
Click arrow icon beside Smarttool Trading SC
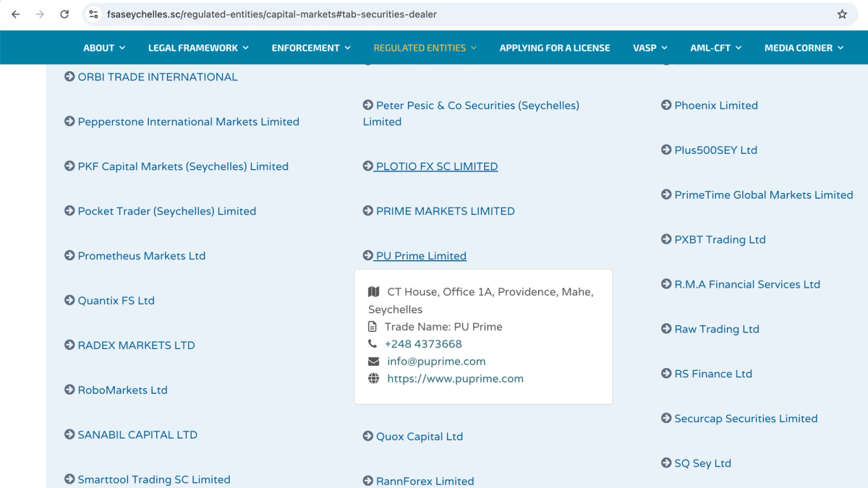click(x=69, y=479)
